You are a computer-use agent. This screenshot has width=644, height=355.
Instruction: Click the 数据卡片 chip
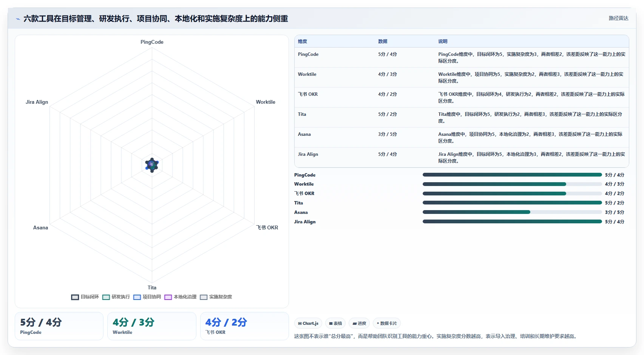click(x=387, y=323)
